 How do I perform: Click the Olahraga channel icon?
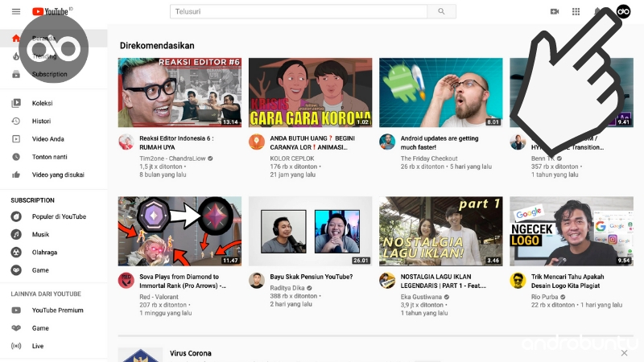(x=16, y=252)
